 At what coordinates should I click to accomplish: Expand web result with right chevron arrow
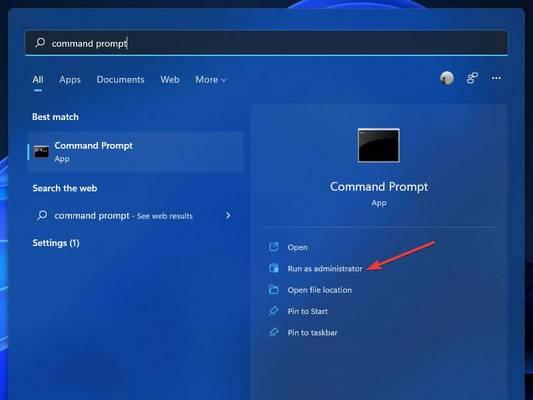[x=228, y=215]
